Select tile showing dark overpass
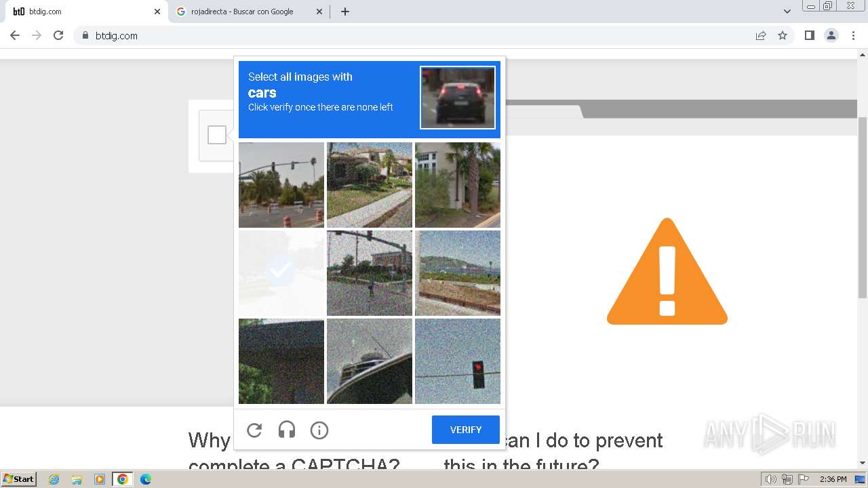The width and height of the screenshot is (868, 488). point(281,361)
